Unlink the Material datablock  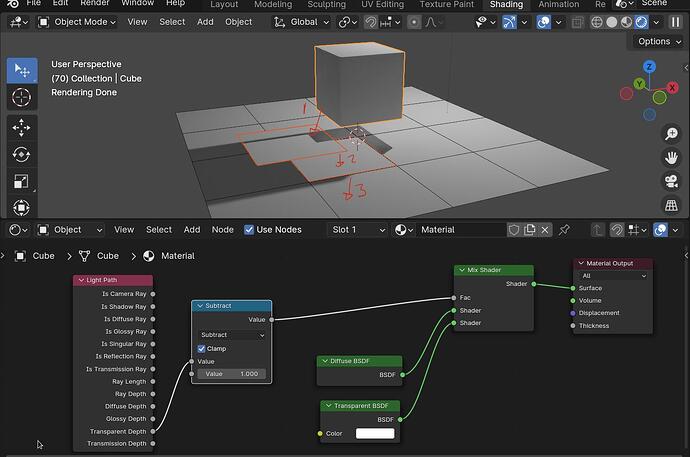[x=545, y=230]
